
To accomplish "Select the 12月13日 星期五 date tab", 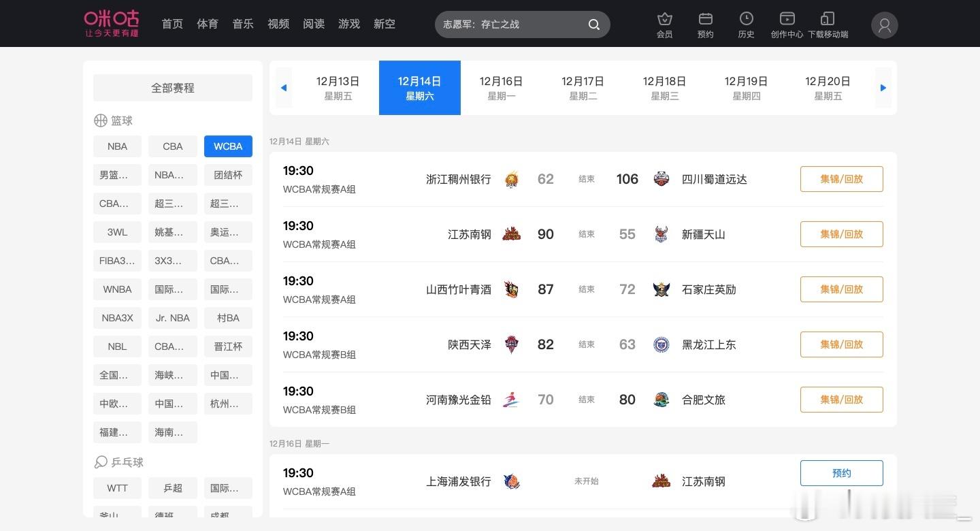I will tap(338, 88).
